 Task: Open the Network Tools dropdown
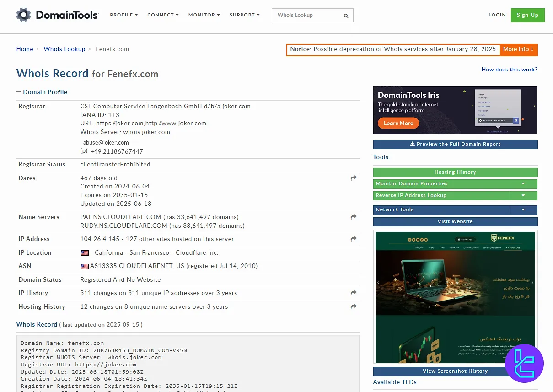coord(522,209)
